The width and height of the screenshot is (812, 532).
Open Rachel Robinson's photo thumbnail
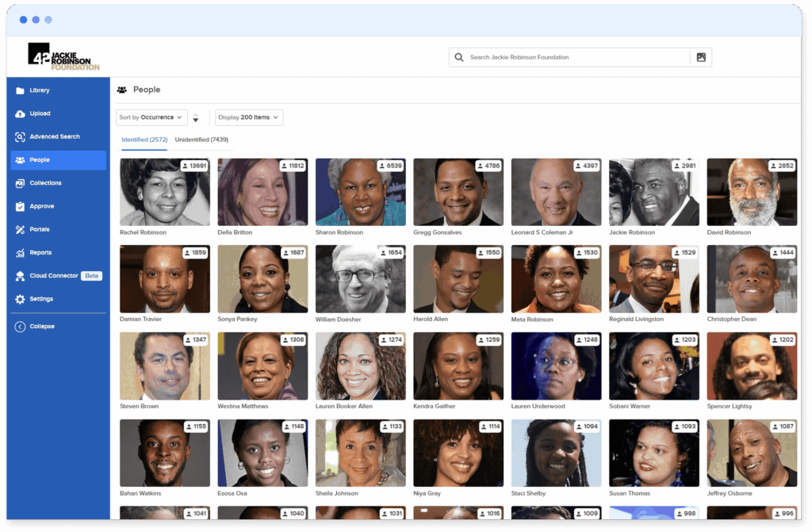pyautogui.click(x=165, y=192)
